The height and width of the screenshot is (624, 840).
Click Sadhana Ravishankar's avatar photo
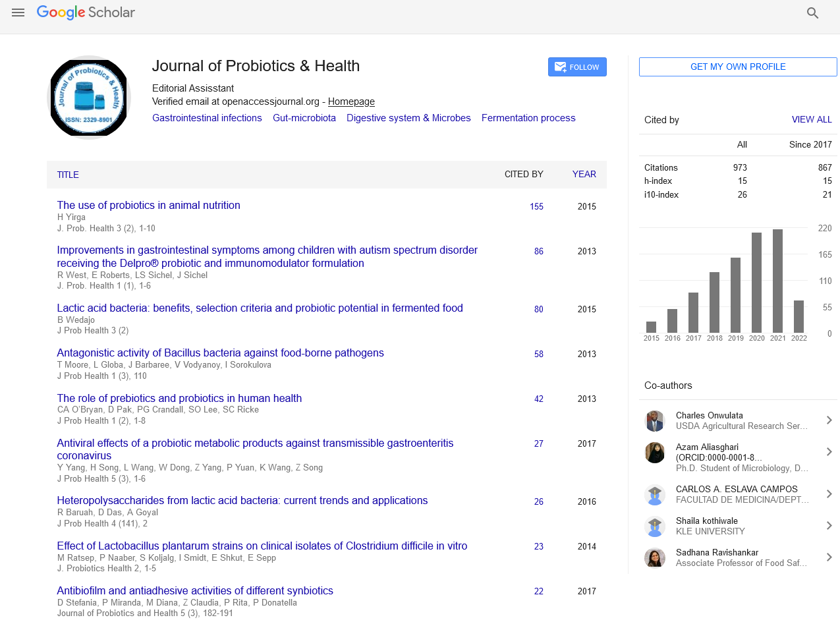click(x=654, y=557)
